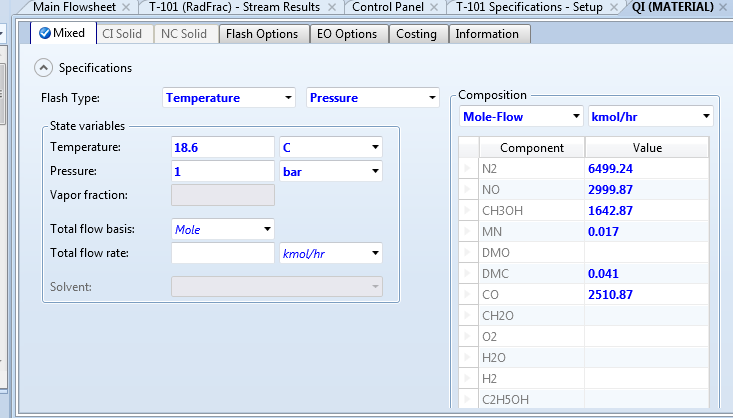Click the N2 row selector arrow
Image resolution: width=733 pixels, height=418 pixels.
click(466, 168)
